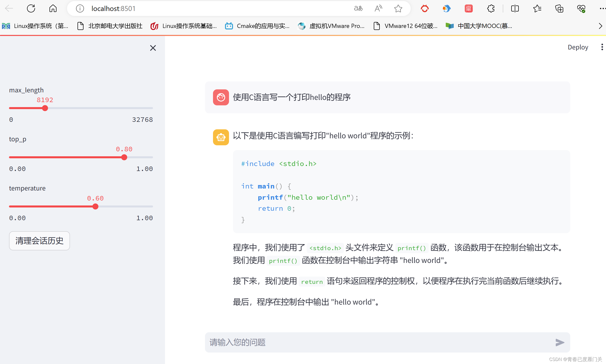Image resolution: width=606 pixels, height=364 pixels.
Task: Click the Deploy button
Action: (x=578, y=47)
